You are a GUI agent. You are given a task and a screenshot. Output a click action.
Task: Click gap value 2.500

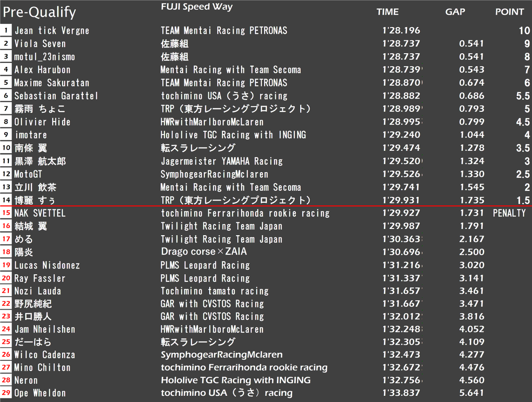click(x=472, y=252)
